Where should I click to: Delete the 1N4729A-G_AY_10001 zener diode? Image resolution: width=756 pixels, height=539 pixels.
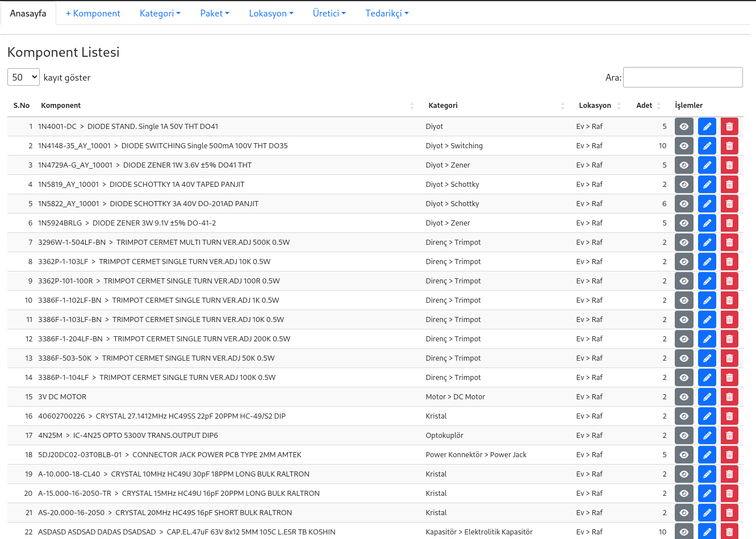click(x=729, y=165)
